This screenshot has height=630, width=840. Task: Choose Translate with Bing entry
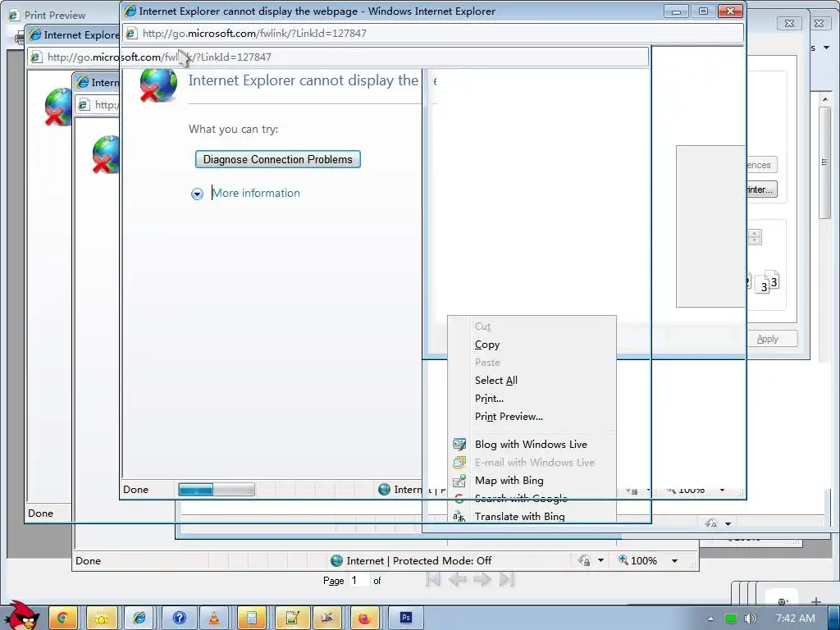click(519, 517)
